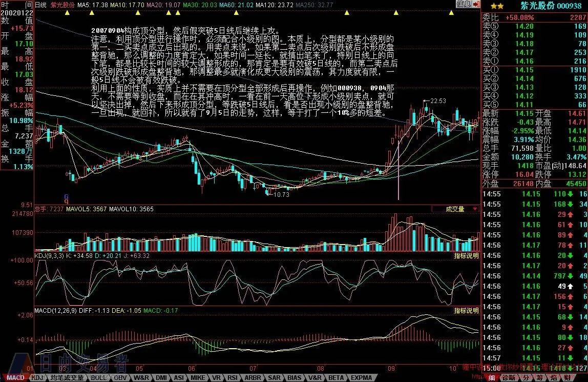Viewport: 588px width, 382px height.
Task: Click the MAVOL5: 3567 volume readout
Action: tap(87, 209)
